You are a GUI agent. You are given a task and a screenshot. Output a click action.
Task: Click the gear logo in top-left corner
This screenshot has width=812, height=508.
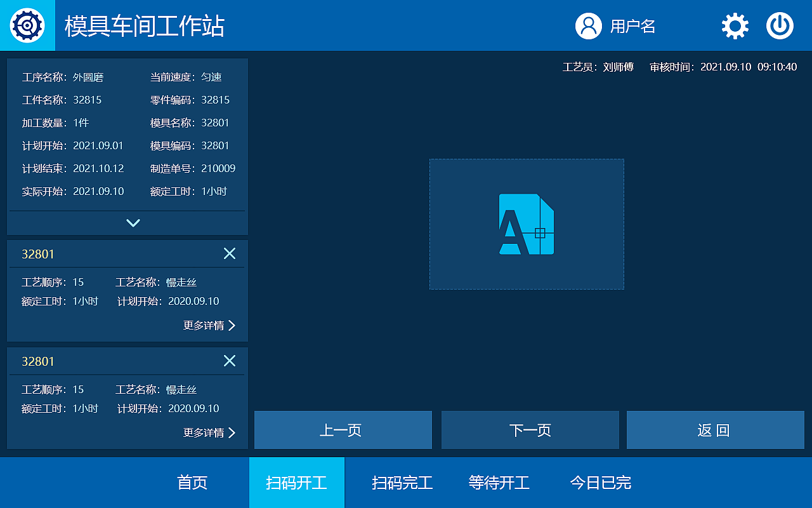click(27, 25)
